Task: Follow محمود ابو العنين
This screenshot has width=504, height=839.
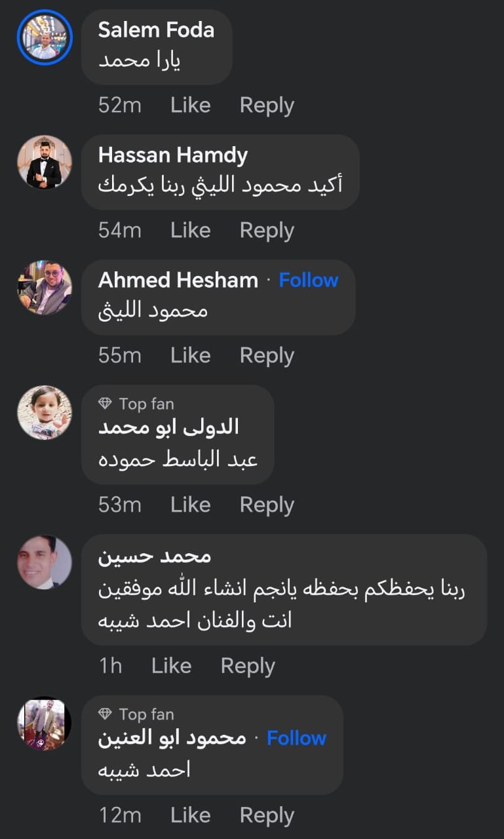Action: (x=296, y=738)
